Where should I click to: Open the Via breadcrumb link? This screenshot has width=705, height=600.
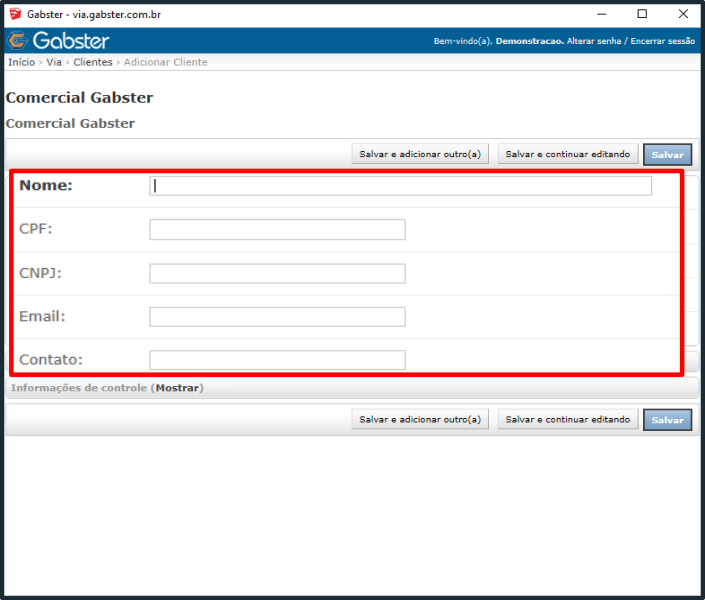(x=54, y=62)
